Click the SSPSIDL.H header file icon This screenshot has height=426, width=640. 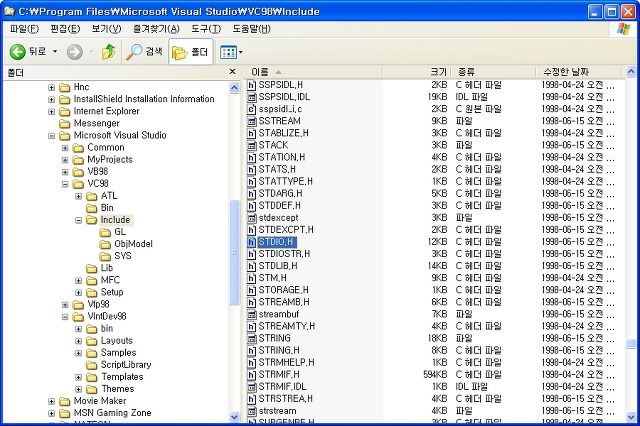click(x=252, y=85)
